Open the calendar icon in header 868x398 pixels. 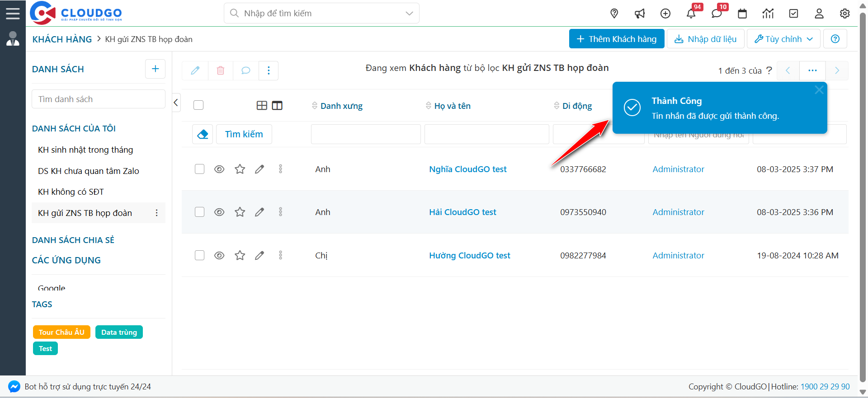tap(742, 14)
